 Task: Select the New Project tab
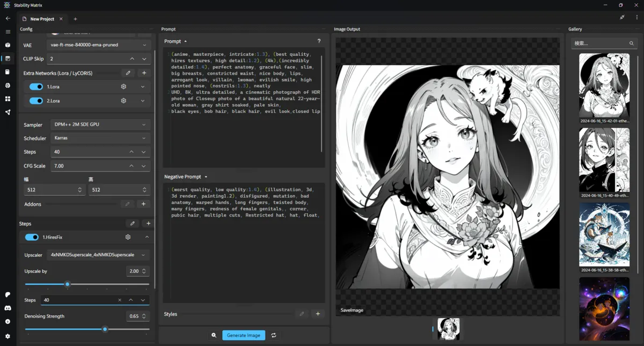point(42,19)
